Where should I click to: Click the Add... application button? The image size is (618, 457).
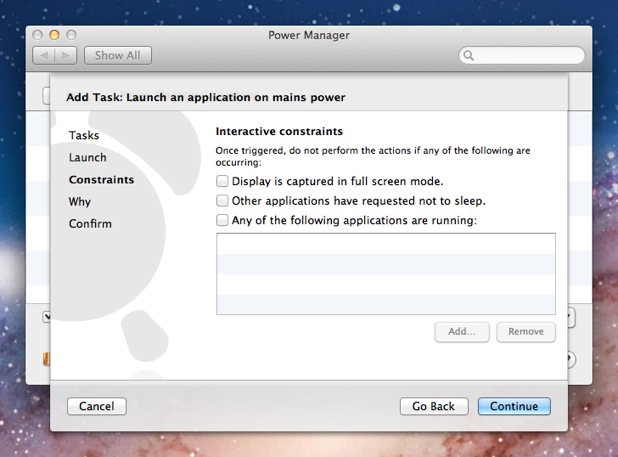462,332
